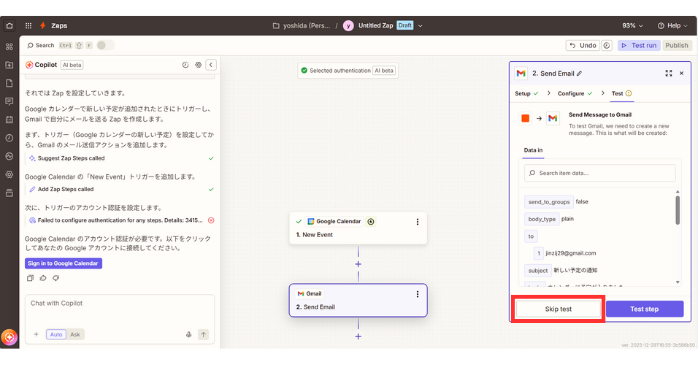Click the send arrow in Copilot chat
The height and width of the screenshot is (365, 698).
pos(203,334)
